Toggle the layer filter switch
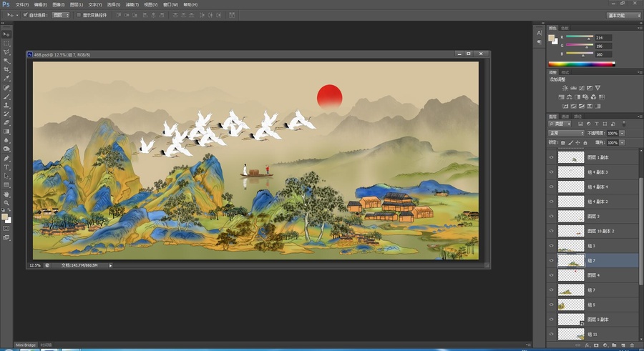 click(624, 123)
